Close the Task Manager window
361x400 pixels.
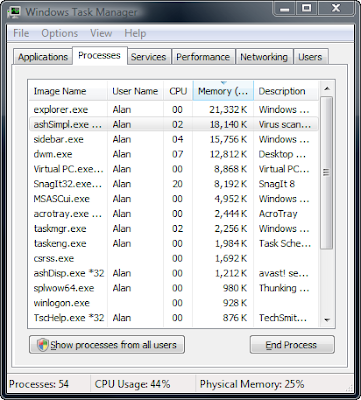click(337, 8)
